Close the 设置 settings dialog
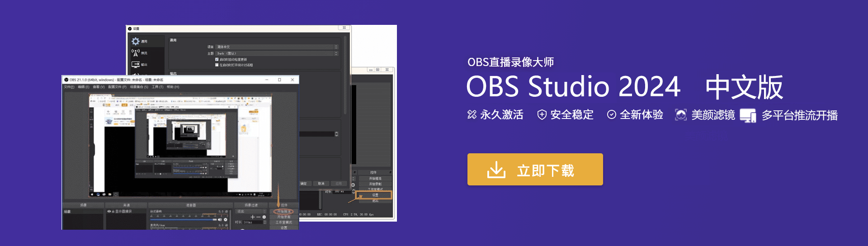The width and height of the screenshot is (868, 246). coord(344,28)
